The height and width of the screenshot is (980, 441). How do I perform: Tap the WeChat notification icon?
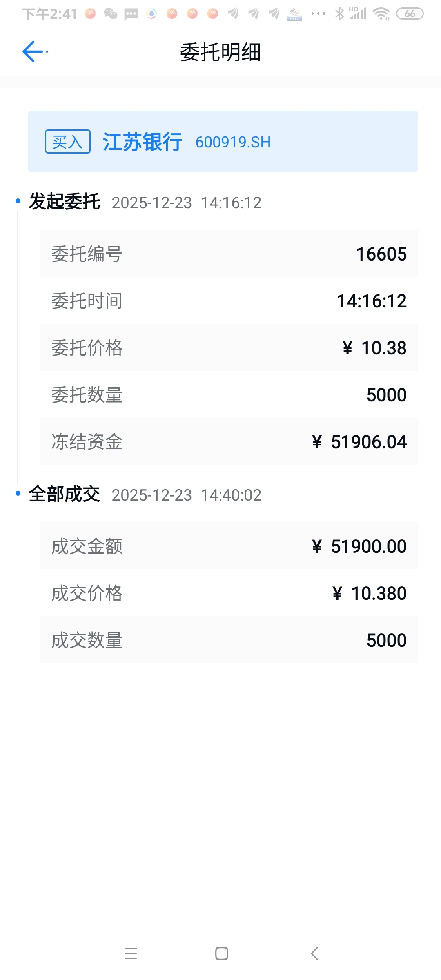click(110, 14)
